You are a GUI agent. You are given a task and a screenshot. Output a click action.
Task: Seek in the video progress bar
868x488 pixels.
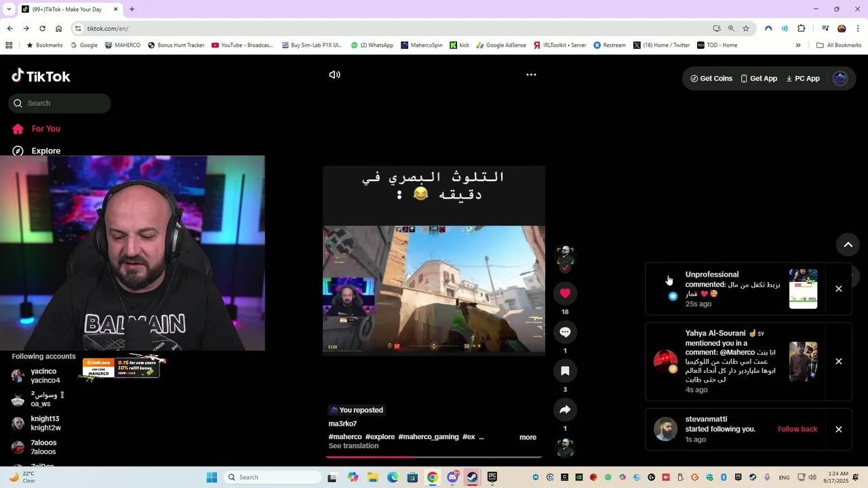pyautogui.click(x=434, y=457)
